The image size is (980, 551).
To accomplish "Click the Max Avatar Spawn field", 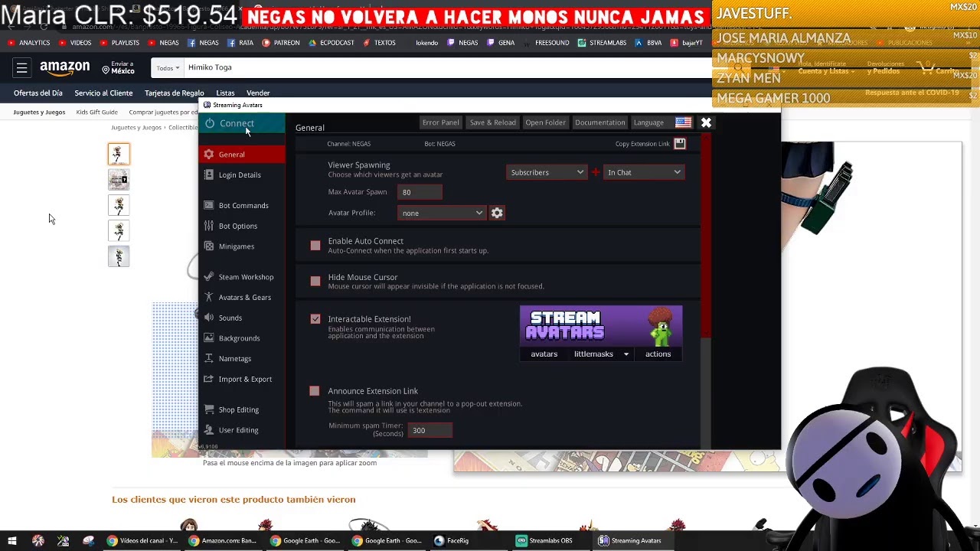I will coord(420,193).
